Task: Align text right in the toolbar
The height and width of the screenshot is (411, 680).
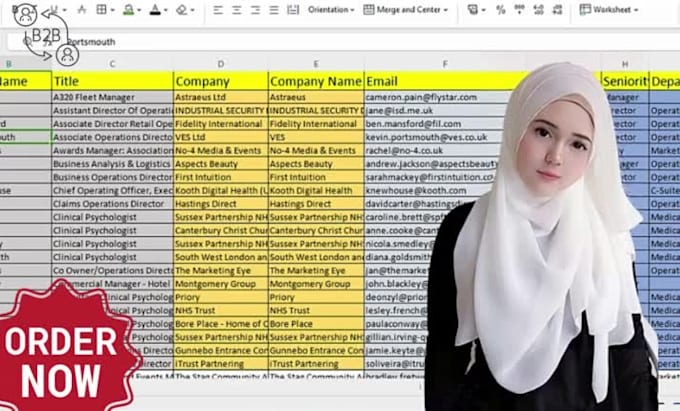Action: pyautogui.click(x=255, y=10)
